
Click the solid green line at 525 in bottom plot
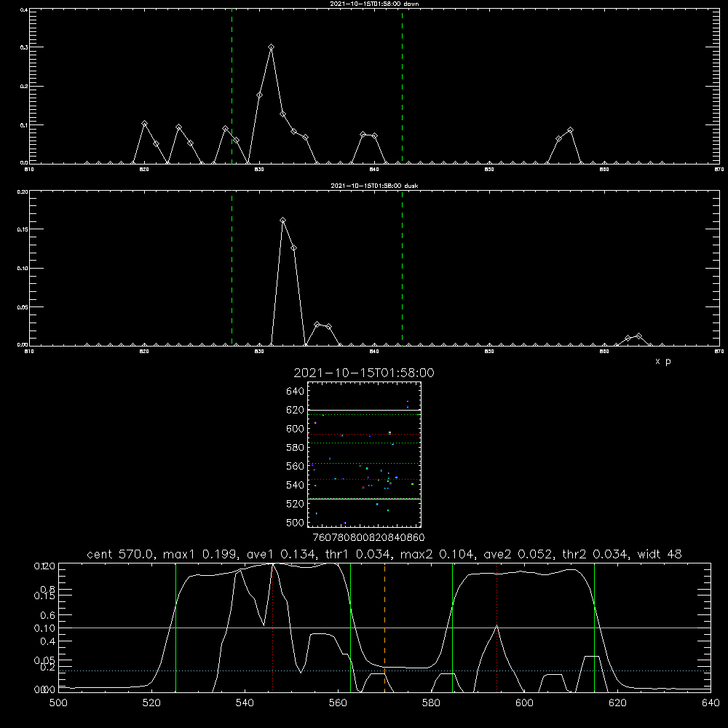tap(175, 628)
